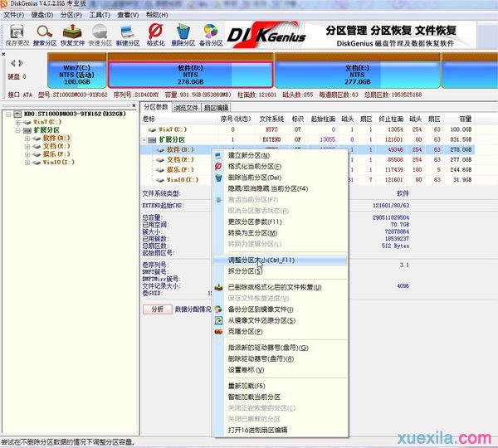Choose 调整分区大小(Ctrl_F11) menu entry
The height and width of the screenshot is (448, 498).
pos(281,260)
